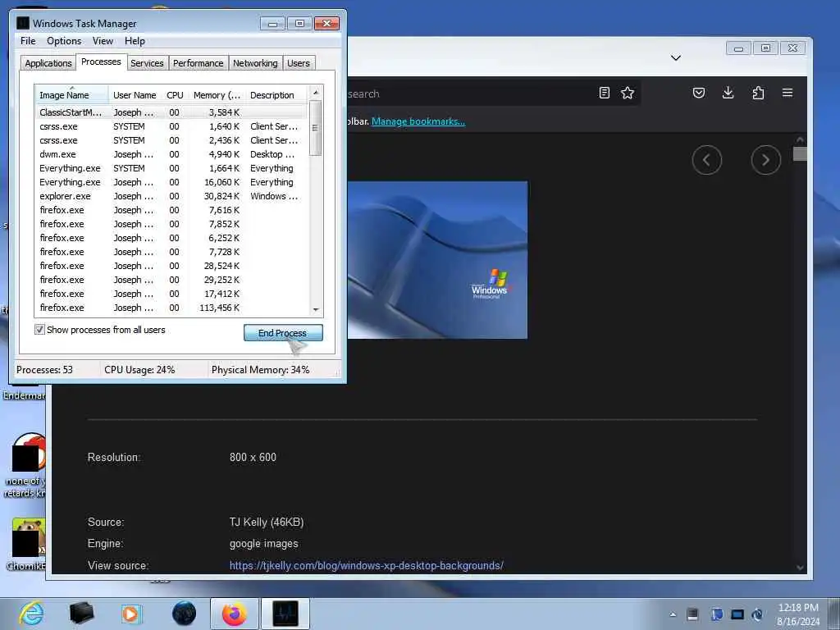
Task: Click Show desktop strip beside the clock
Action: click(834, 614)
